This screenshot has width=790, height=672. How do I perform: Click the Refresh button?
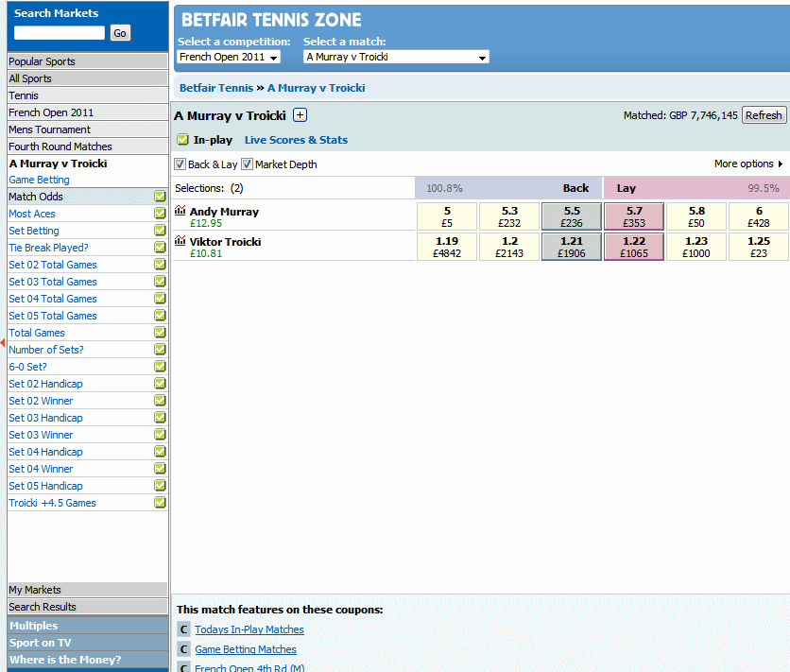(x=764, y=115)
